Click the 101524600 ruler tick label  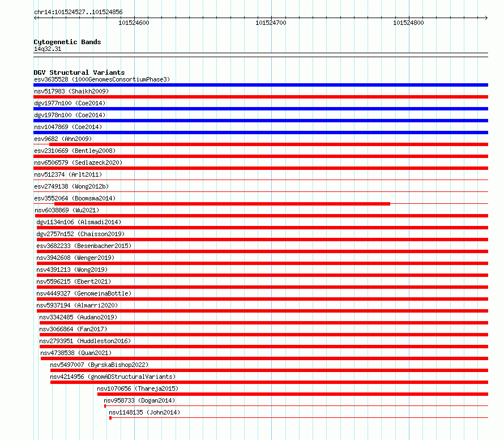pos(134,23)
